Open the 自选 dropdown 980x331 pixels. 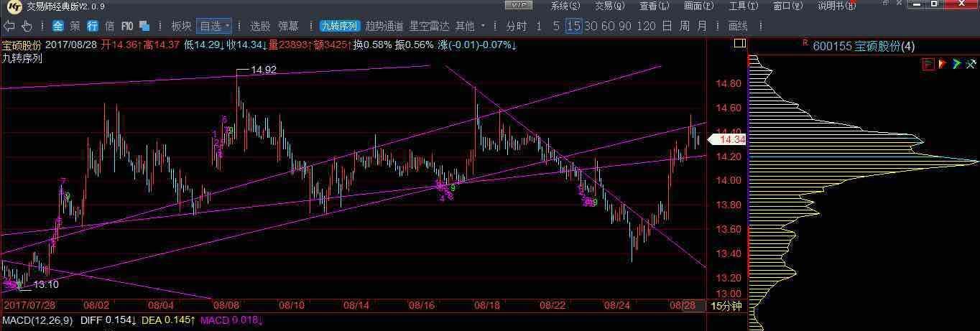(x=214, y=26)
